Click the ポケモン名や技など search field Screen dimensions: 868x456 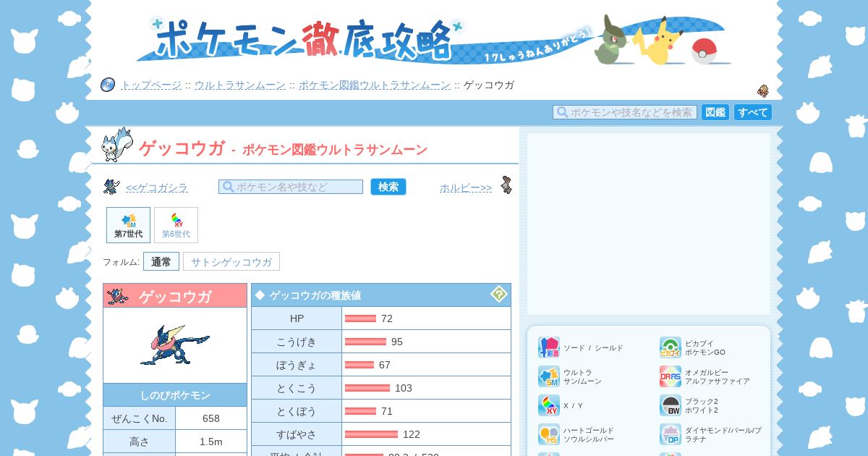[291, 187]
